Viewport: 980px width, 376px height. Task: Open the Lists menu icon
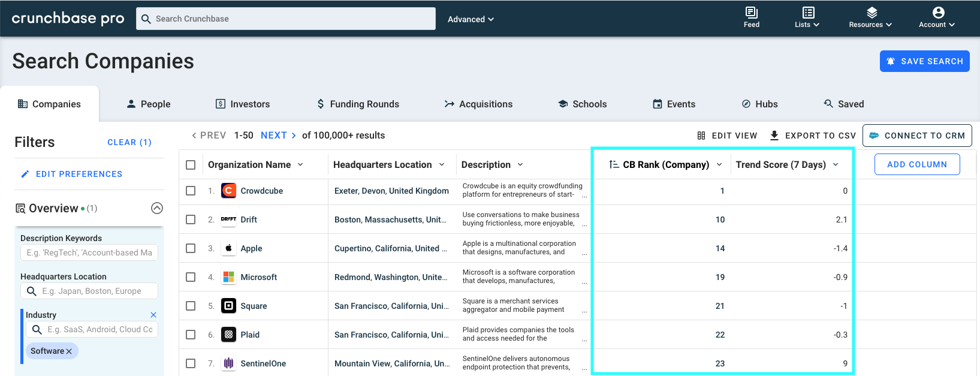(808, 13)
